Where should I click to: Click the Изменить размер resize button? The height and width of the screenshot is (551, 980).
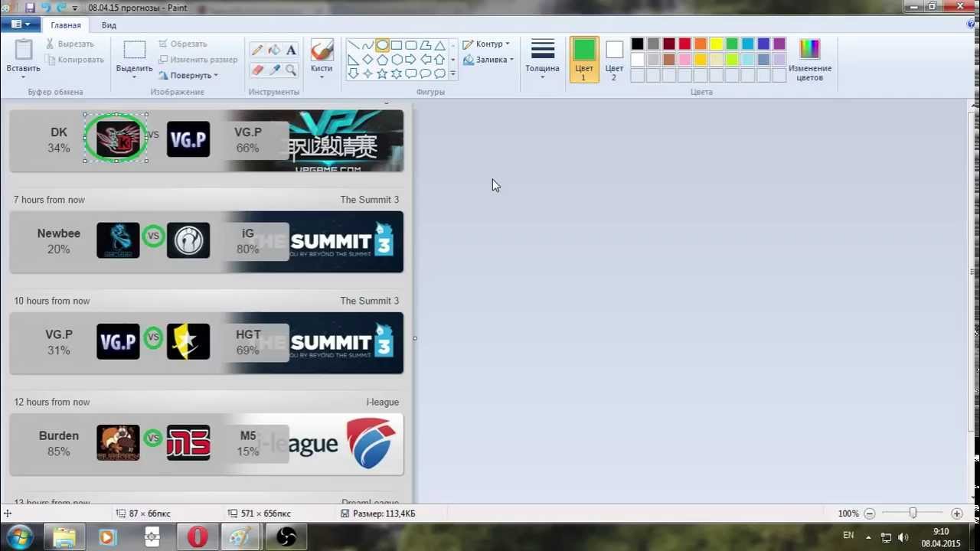(198, 60)
